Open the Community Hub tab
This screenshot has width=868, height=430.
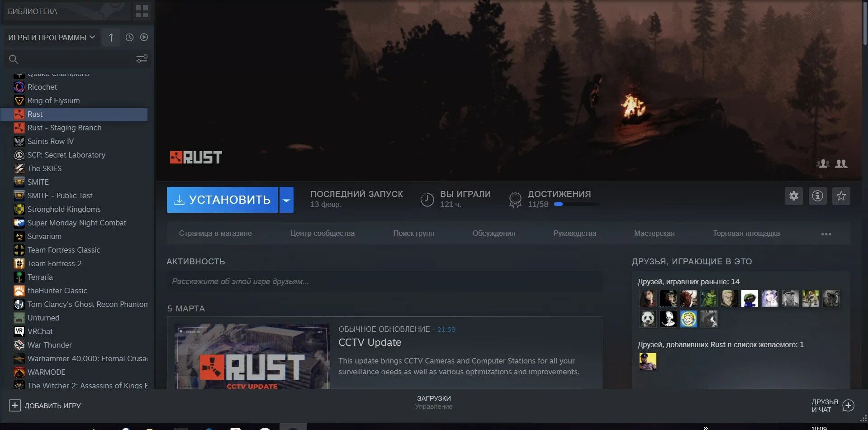click(x=323, y=234)
